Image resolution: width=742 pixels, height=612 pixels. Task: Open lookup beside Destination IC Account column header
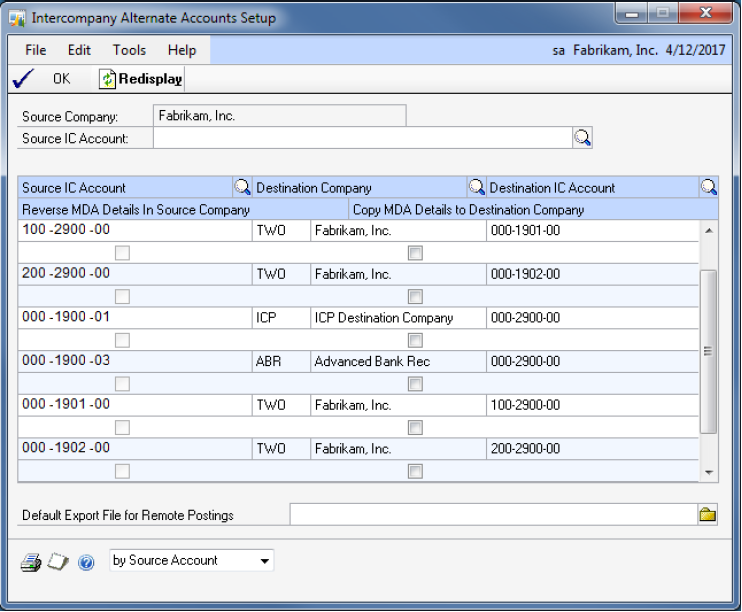[708, 187]
